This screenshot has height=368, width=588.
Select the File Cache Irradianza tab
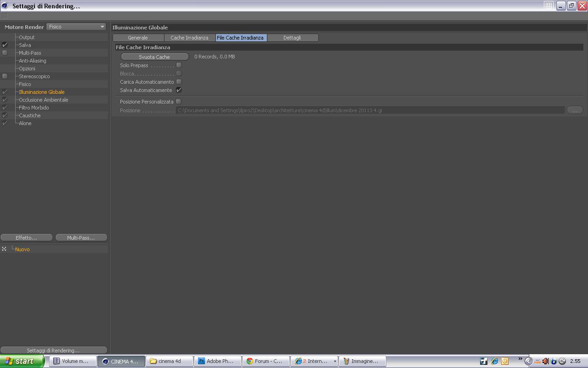240,38
